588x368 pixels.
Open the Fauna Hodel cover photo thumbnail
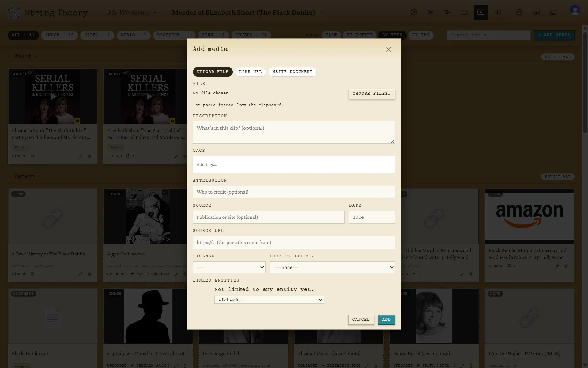[x=434, y=316]
